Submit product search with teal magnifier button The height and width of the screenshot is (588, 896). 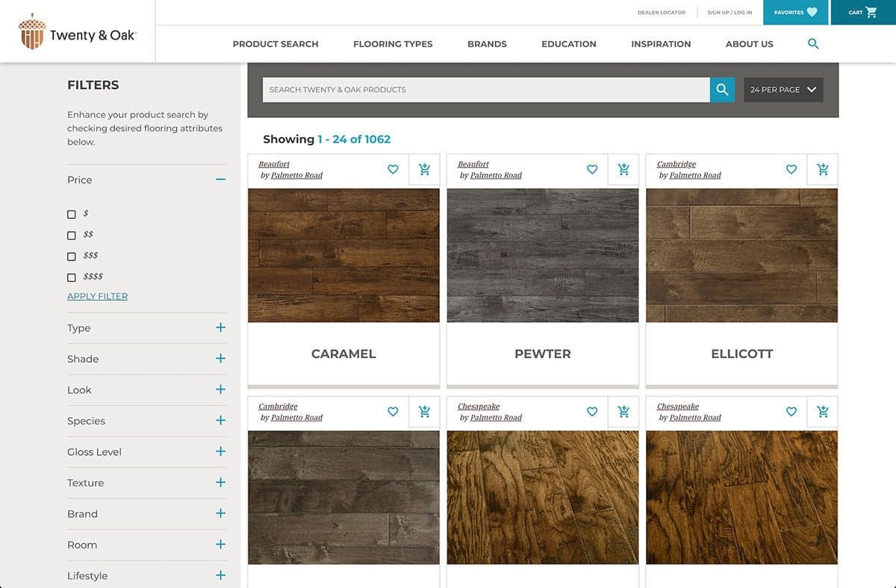point(722,90)
